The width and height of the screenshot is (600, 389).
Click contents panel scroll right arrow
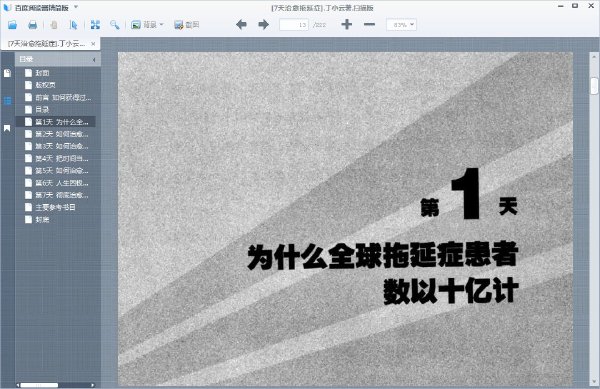93,385
